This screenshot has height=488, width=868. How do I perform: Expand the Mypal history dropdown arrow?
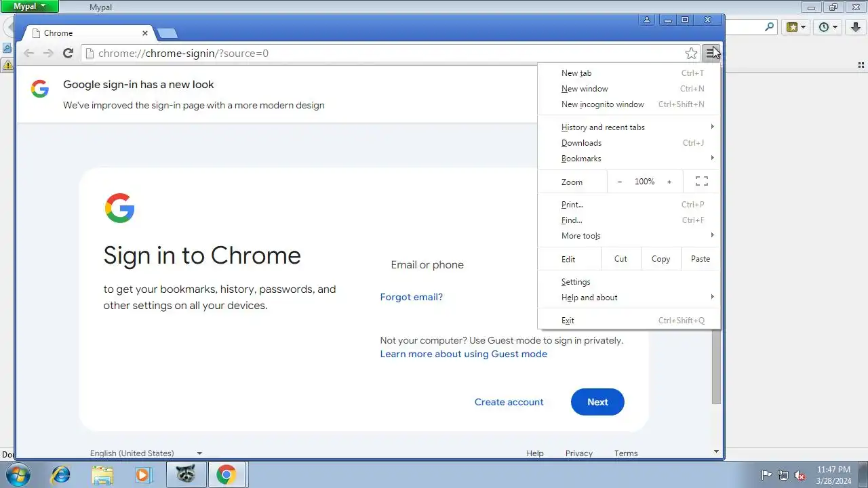[x=835, y=27]
